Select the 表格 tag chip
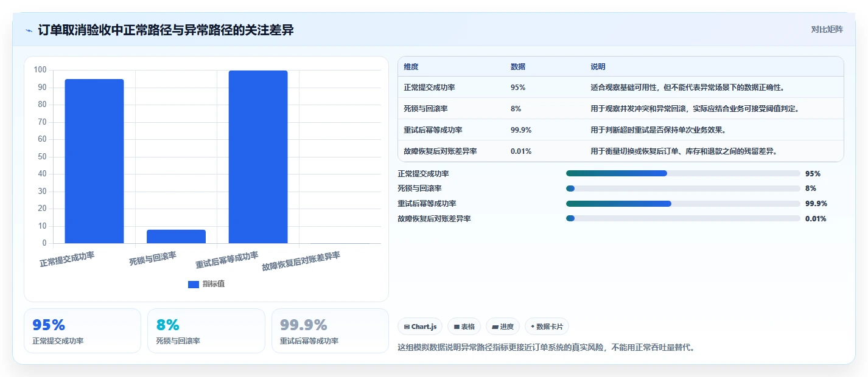The height and width of the screenshot is (377, 868). pos(464,327)
